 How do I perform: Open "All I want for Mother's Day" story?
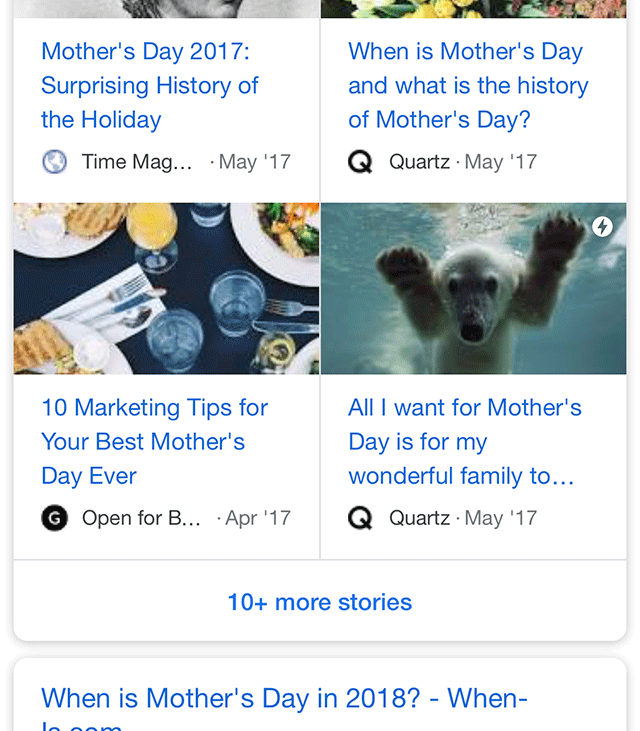click(x=464, y=442)
